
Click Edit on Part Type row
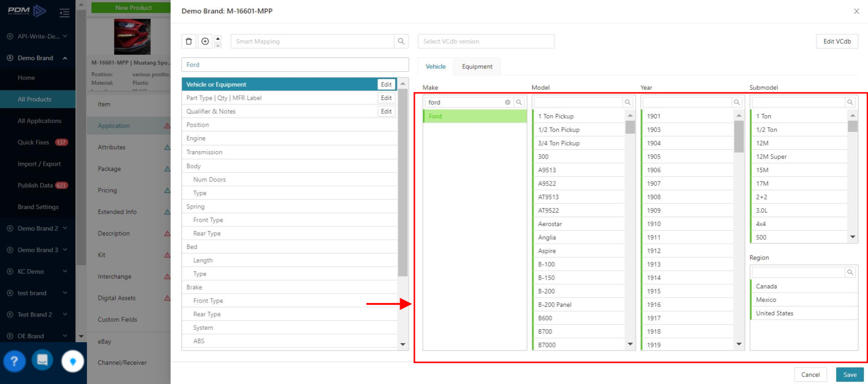(386, 98)
